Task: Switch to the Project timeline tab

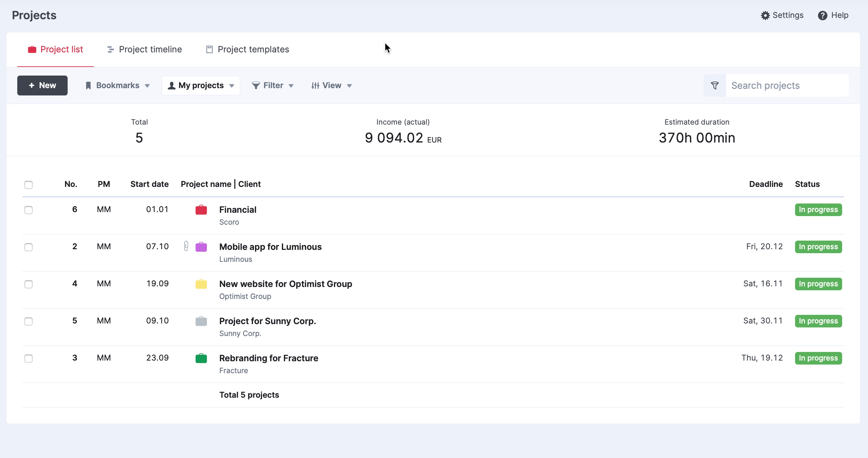Action: coord(144,49)
